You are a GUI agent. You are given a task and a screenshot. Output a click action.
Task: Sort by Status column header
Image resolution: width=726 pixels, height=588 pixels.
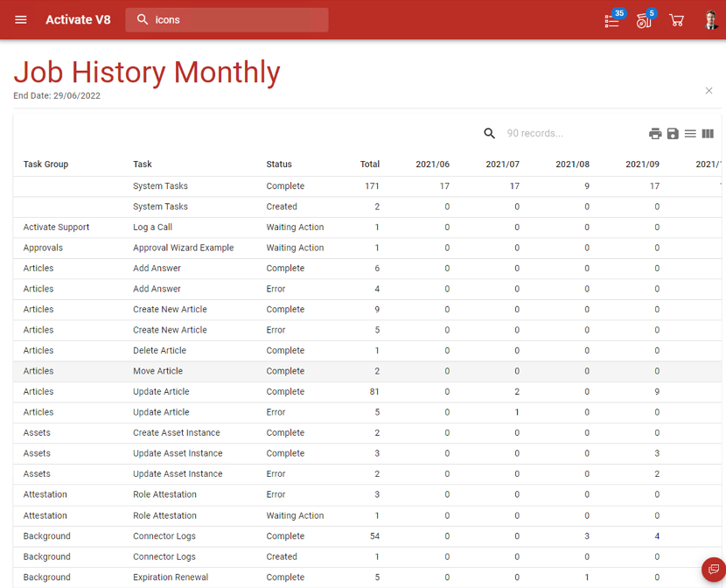(x=279, y=164)
